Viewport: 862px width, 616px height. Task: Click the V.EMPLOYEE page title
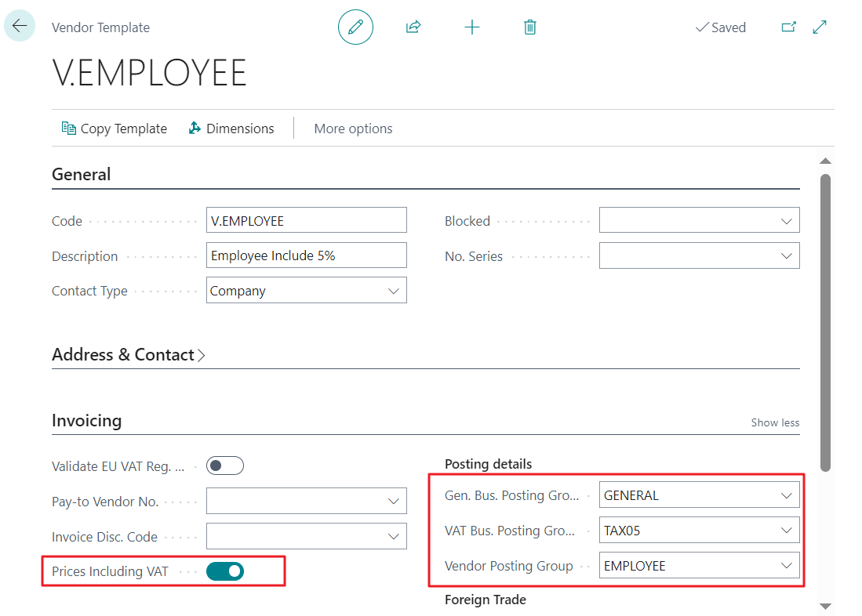[150, 73]
